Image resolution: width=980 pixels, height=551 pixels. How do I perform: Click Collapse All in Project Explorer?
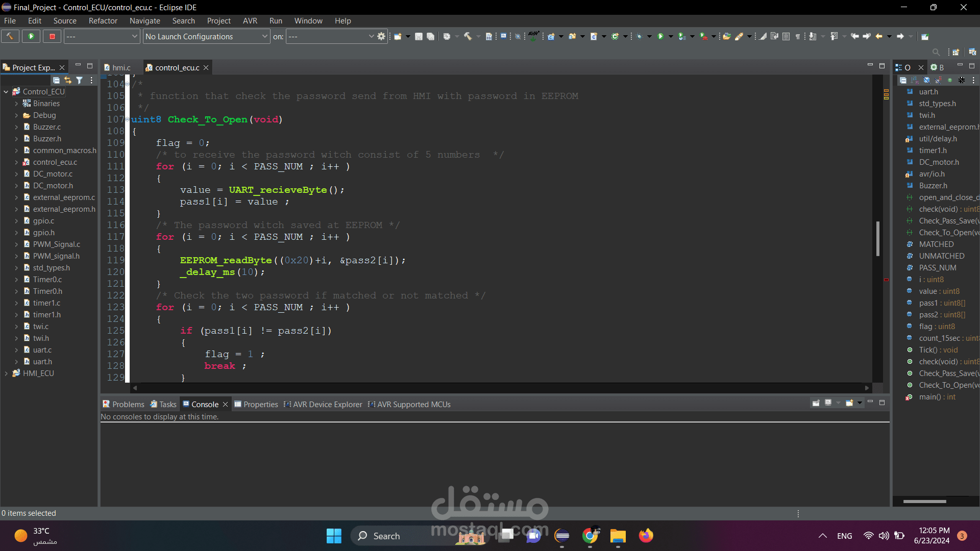pos(56,80)
